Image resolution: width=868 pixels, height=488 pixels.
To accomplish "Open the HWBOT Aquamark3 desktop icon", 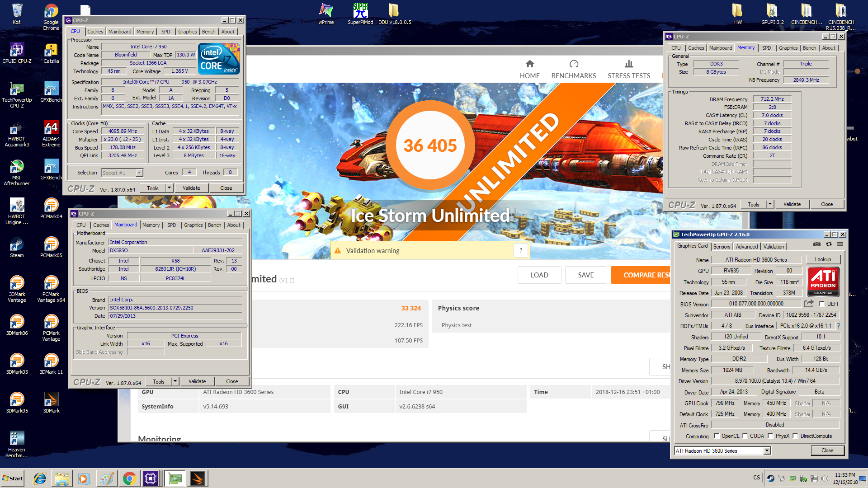I will pyautogui.click(x=17, y=134).
